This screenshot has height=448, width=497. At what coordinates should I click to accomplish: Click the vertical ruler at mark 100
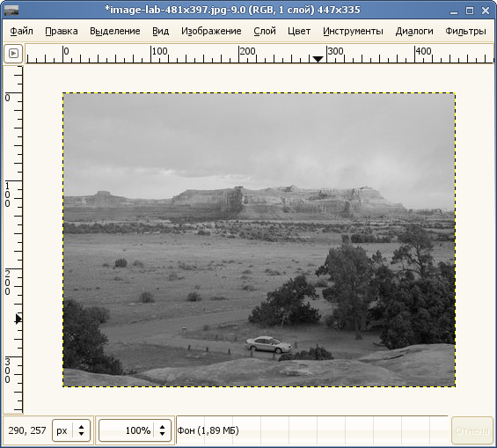12,190
